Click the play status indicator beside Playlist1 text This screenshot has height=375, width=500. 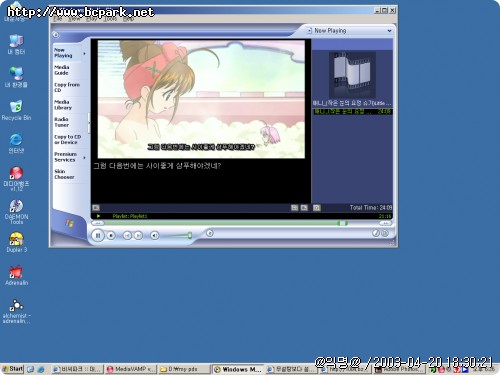click(98, 216)
